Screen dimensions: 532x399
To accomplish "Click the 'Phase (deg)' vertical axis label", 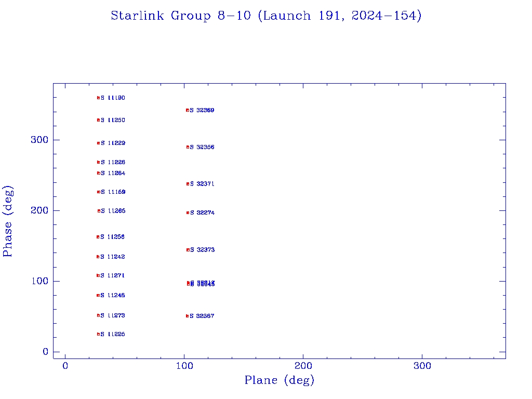I will point(7,221).
